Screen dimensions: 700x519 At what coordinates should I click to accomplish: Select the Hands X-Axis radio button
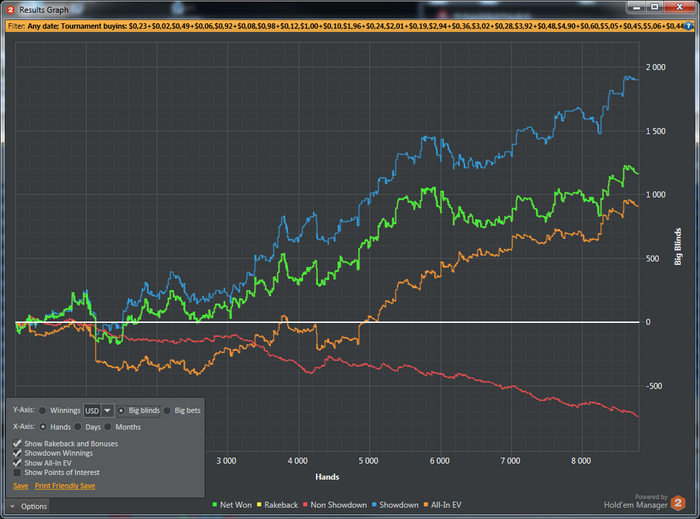click(x=43, y=427)
